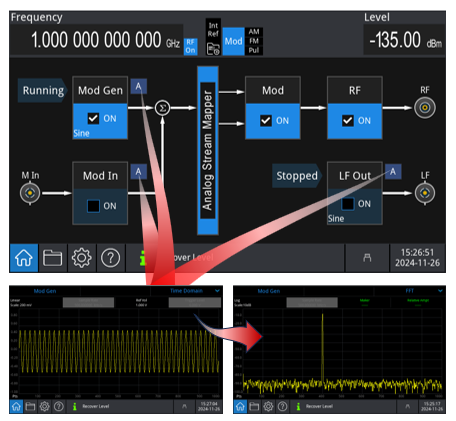Click the RF output connector icon
The image size is (456, 421).
tap(425, 108)
